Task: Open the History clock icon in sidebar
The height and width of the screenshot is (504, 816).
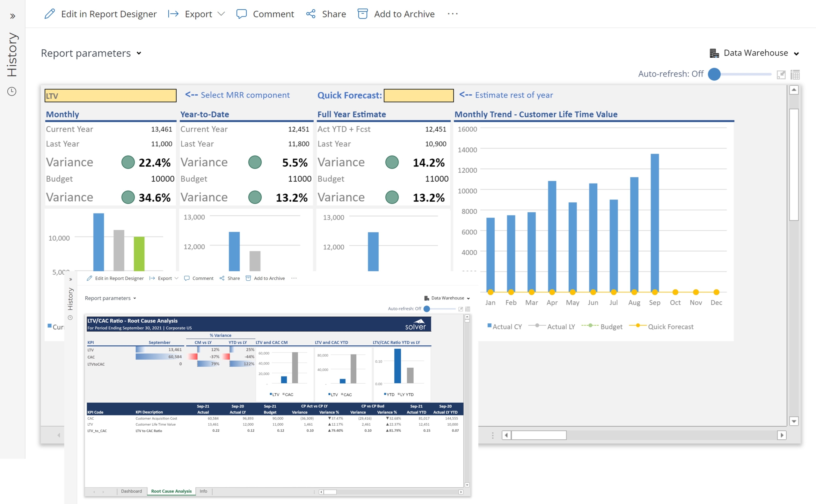Action: click(12, 92)
